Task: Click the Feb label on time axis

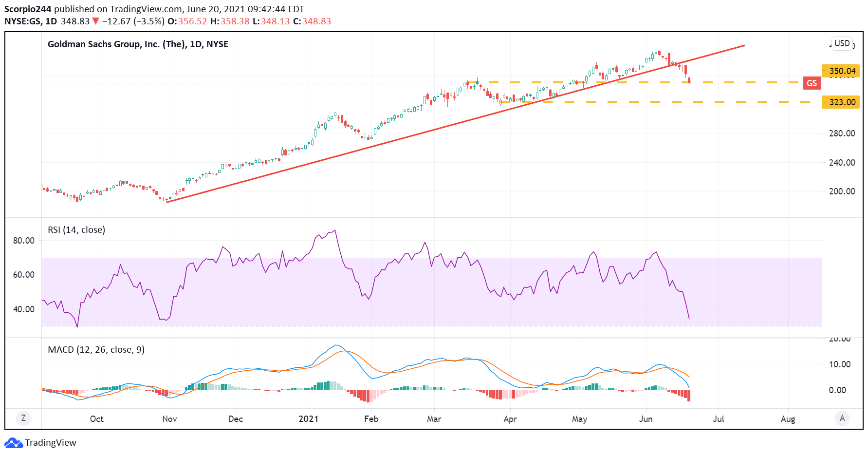Action: (x=371, y=419)
